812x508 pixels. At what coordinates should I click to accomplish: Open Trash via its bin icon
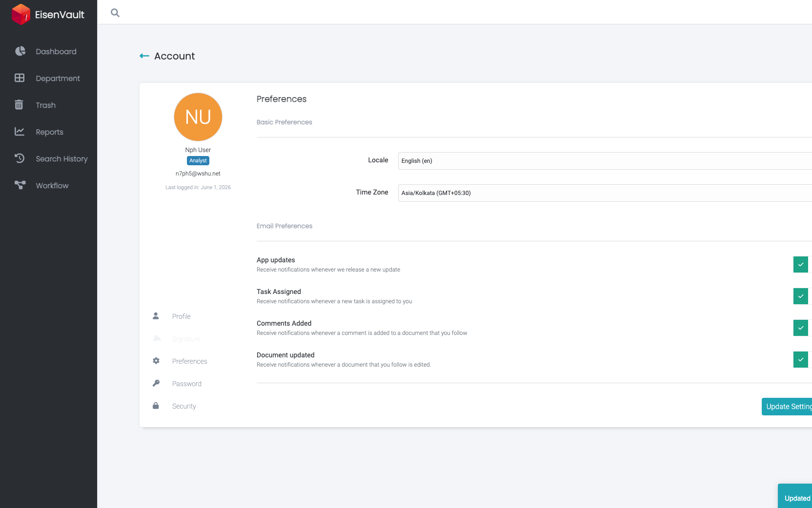(x=19, y=105)
